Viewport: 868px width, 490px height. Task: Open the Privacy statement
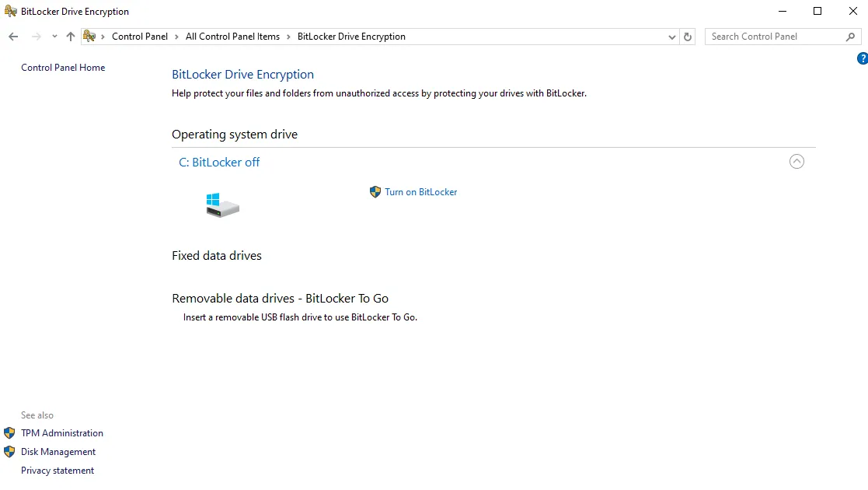[x=58, y=470]
